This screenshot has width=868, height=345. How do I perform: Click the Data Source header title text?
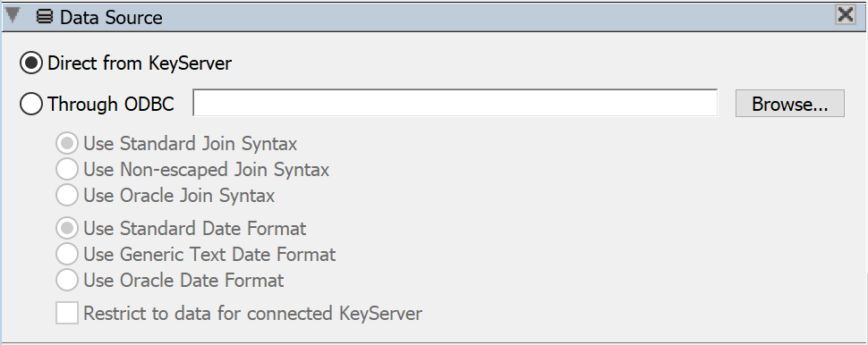click(111, 18)
